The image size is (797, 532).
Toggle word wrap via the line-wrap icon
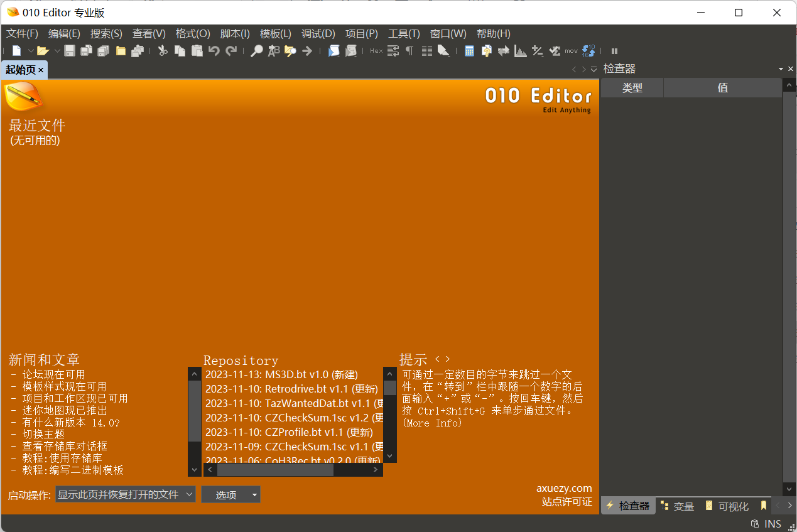pyautogui.click(x=393, y=51)
